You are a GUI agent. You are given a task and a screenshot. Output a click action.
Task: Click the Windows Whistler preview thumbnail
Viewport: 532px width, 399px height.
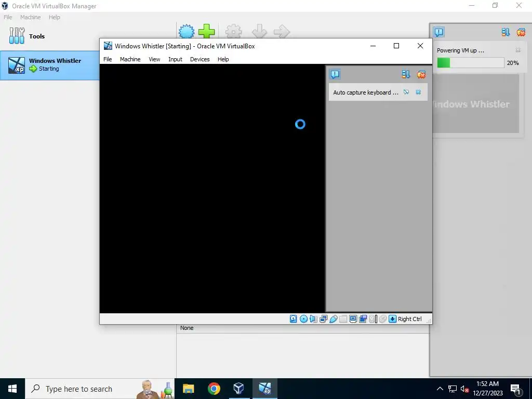476,103
